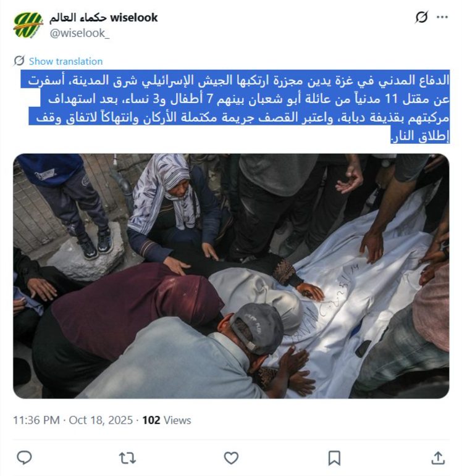
Task: Click the wiselook green logo avatar
Action: [28, 25]
